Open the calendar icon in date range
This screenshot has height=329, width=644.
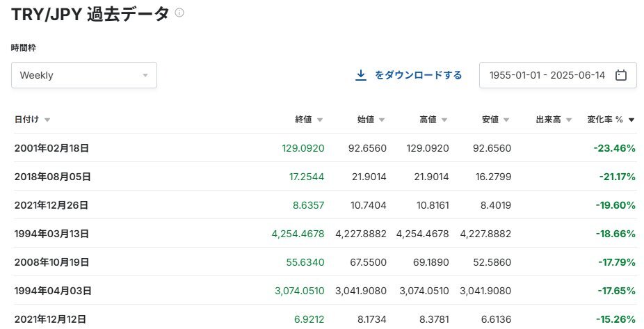pos(621,75)
